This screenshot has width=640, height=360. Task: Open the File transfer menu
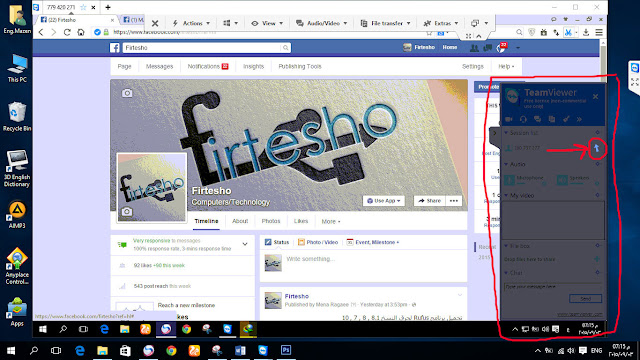[385, 23]
